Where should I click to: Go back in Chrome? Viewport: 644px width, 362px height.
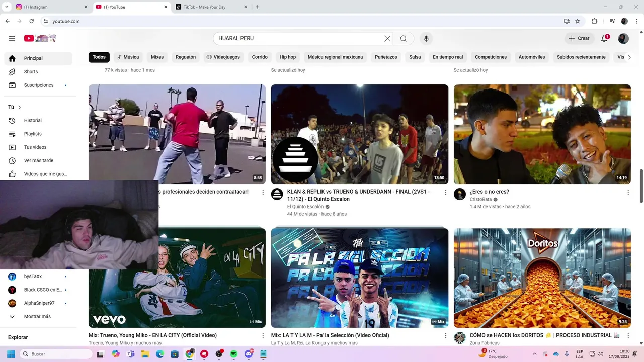(7, 21)
